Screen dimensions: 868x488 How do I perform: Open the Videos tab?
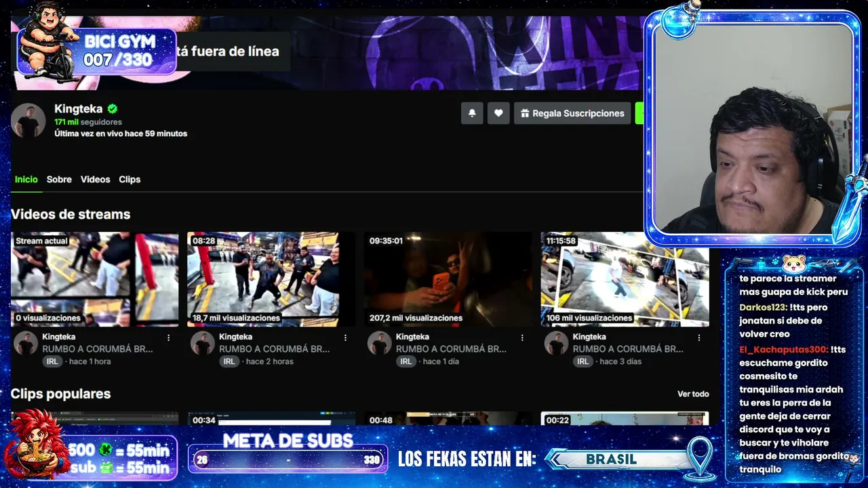coord(95,180)
